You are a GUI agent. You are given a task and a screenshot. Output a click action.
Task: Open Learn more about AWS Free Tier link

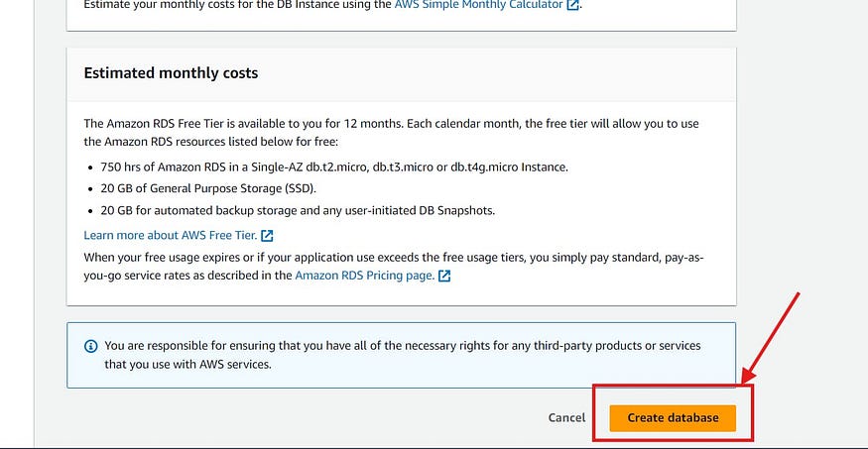click(171, 236)
